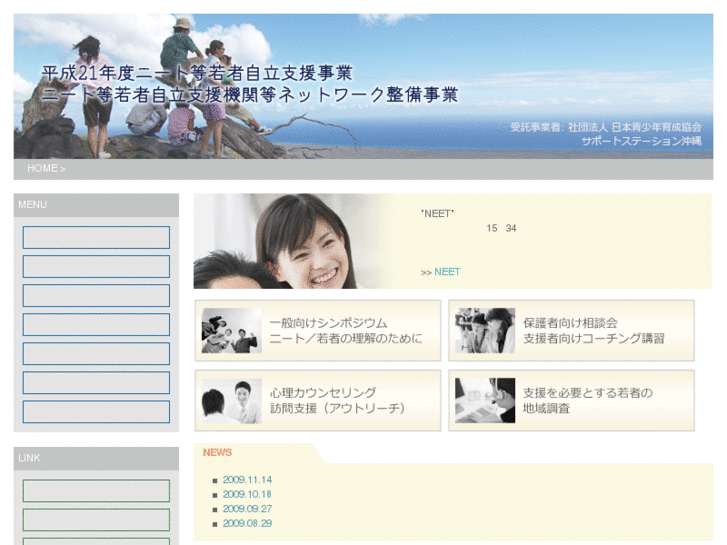Open the news entry dated 2009.11.14
This screenshot has width=727, height=545.
pos(247,480)
